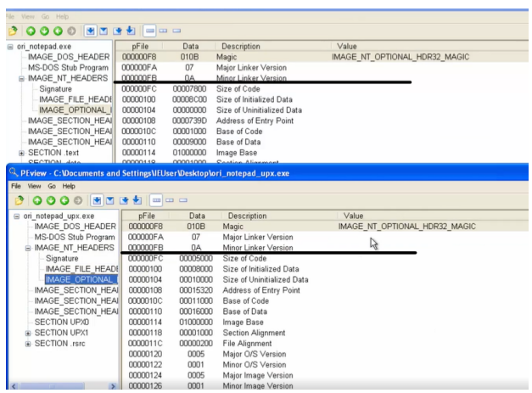532x393 pixels.
Task: Click the fourth blue down-arrow icon in ori_notepad_upx toolbar
Action: click(137, 200)
